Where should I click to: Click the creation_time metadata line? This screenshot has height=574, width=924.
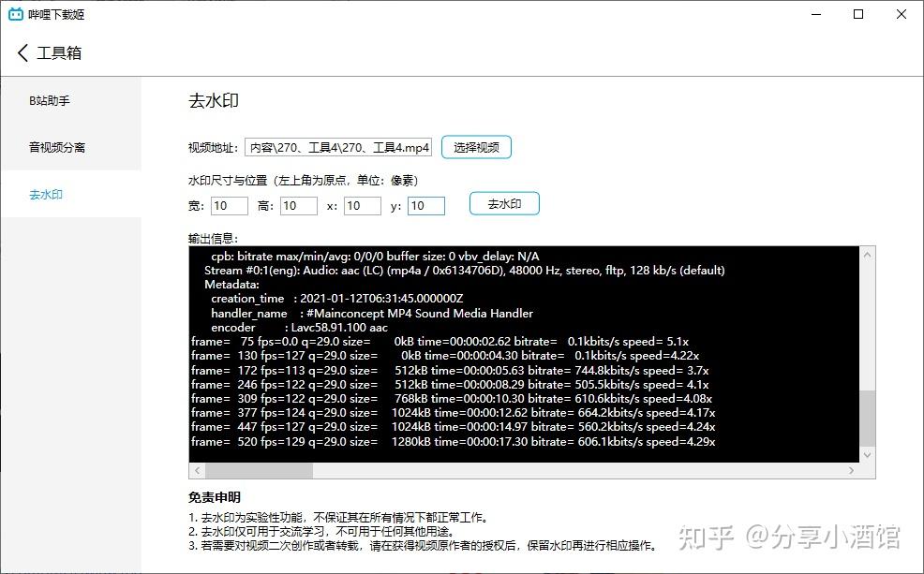(337, 299)
